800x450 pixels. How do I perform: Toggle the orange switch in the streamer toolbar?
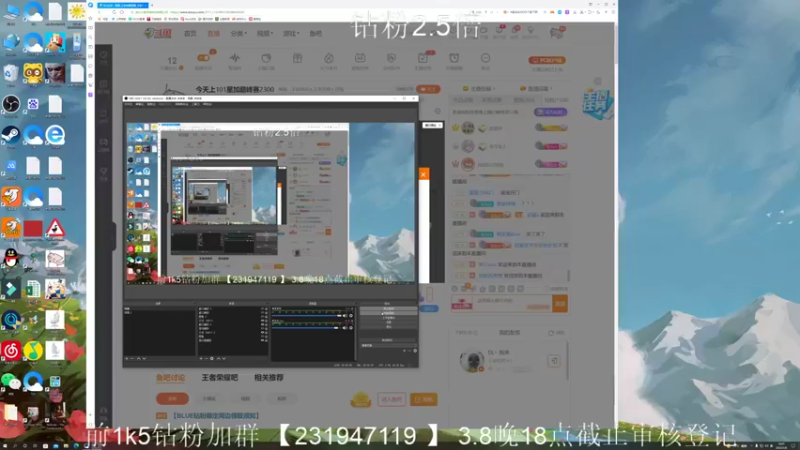pos(204,58)
